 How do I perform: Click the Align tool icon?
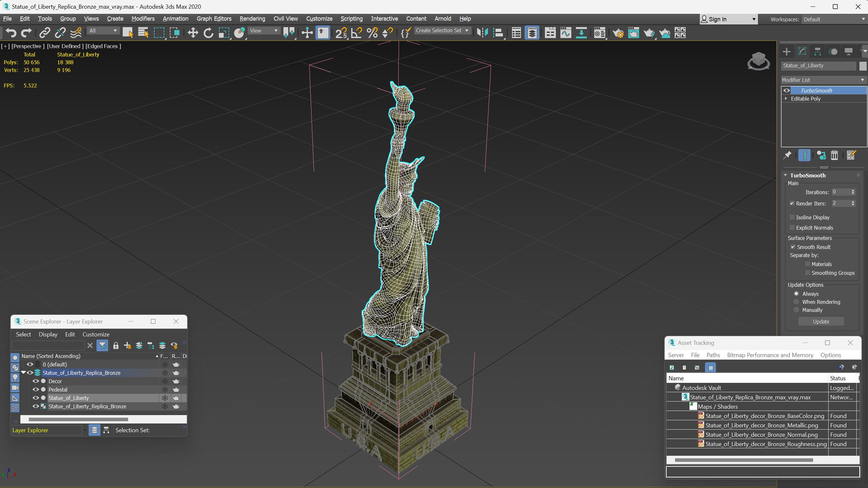pyautogui.click(x=498, y=33)
